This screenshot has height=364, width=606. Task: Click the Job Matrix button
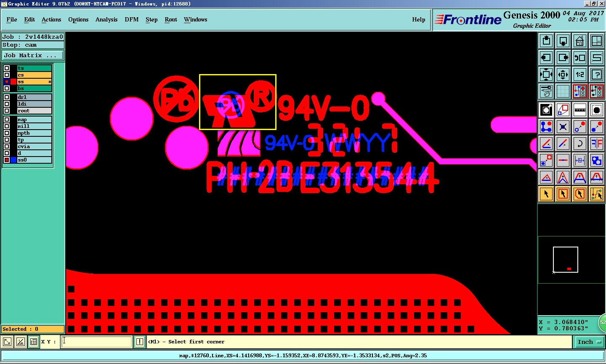(x=33, y=55)
